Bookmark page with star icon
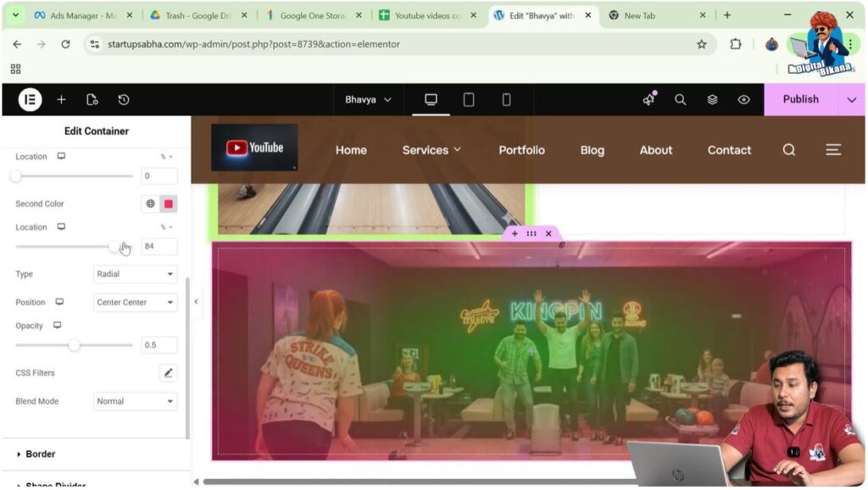This screenshot has height=490, width=868. click(701, 44)
